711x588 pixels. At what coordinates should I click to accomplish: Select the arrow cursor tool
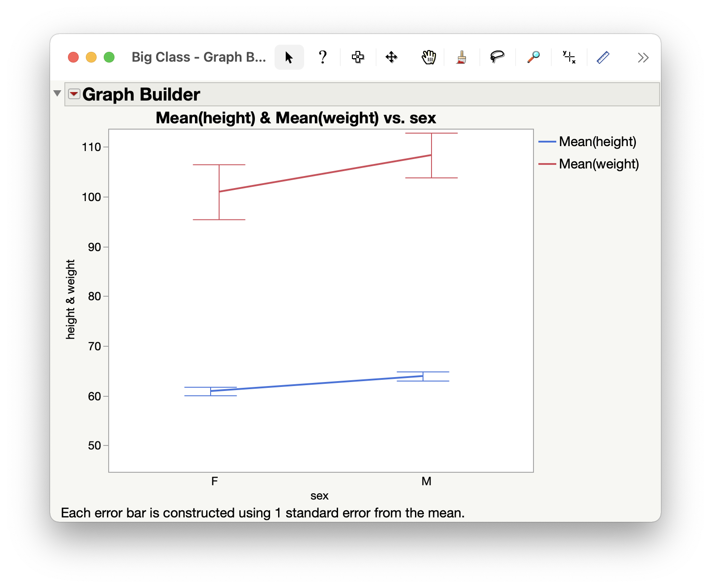click(289, 57)
